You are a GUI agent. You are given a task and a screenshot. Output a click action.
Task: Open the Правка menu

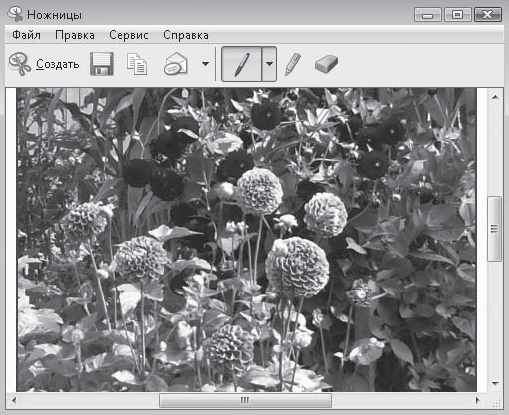(x=75, y=35)
